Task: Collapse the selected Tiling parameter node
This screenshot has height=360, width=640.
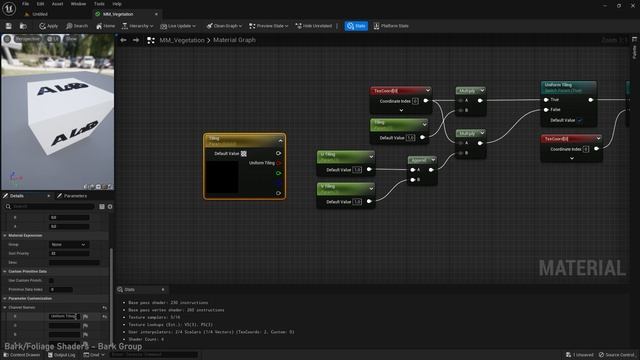Action: click(280, 141)
